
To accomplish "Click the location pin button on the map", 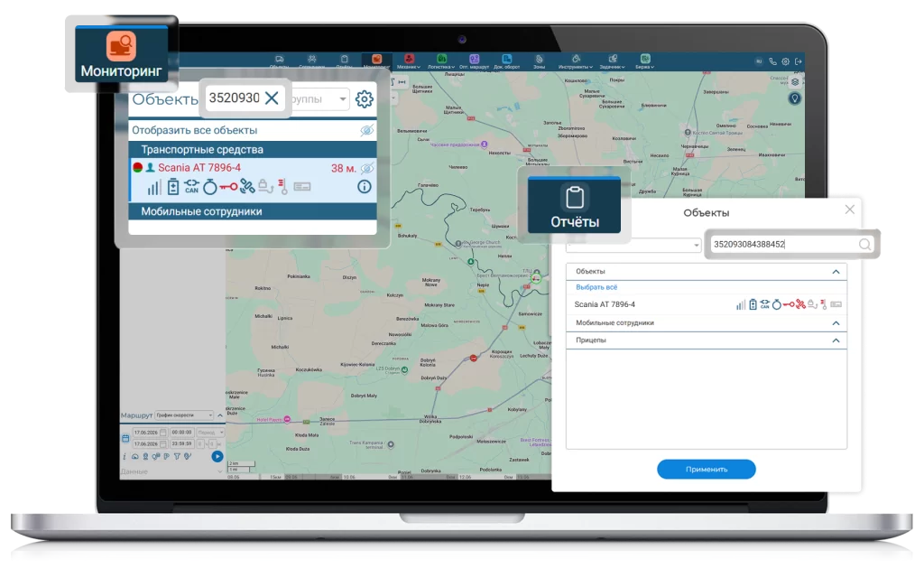I will [794, 98].
